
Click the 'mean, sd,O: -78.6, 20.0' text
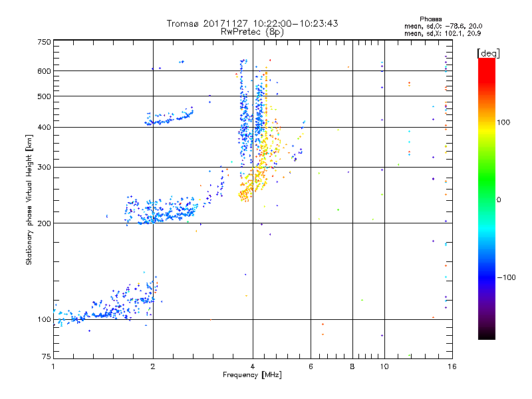click(443, 26)
